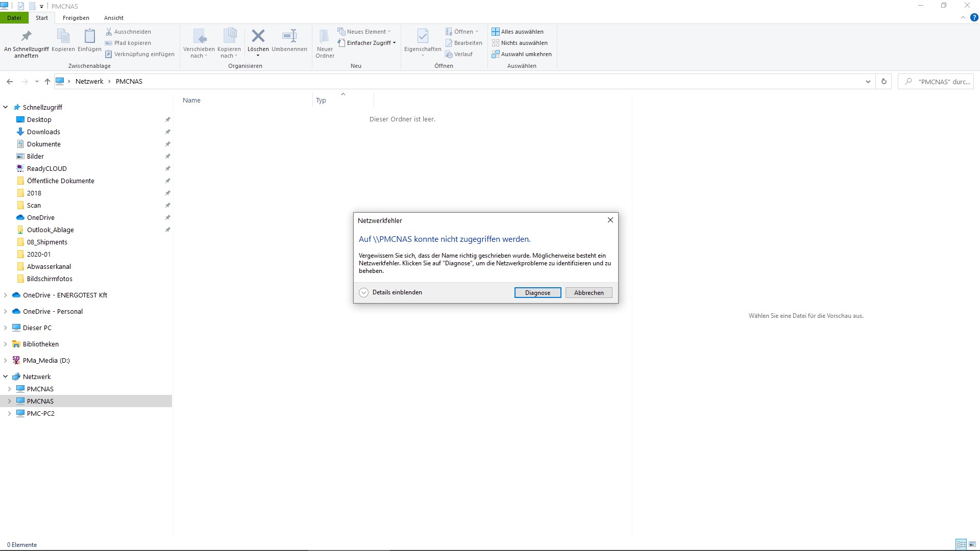Click Abbrechen button to close error dialog
This screenshot has width=980, height=551.
coord(589,293)
